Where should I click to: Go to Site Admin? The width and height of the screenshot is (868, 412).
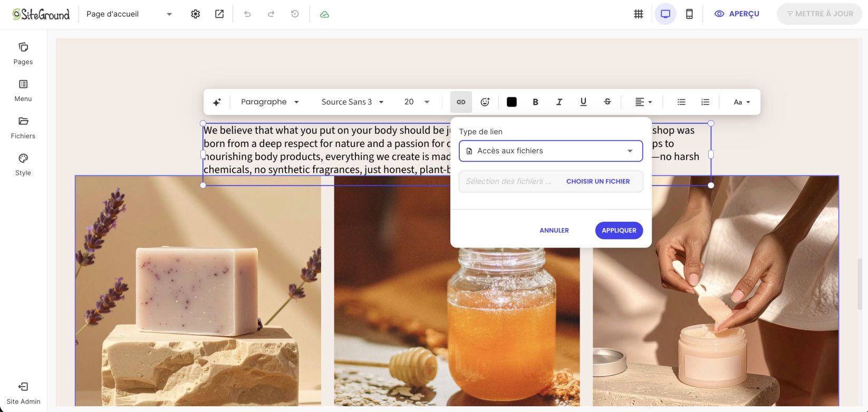[x=23, y=394]
